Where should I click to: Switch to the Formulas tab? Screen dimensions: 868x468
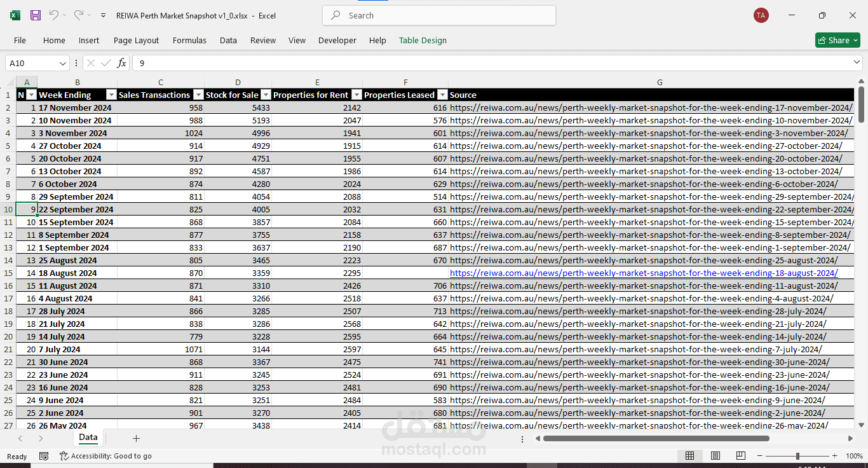[x=189, y=40]
